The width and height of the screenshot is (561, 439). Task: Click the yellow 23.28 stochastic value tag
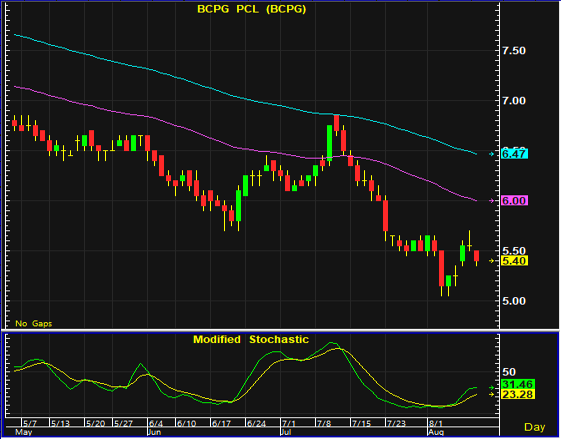click(518, 394)
